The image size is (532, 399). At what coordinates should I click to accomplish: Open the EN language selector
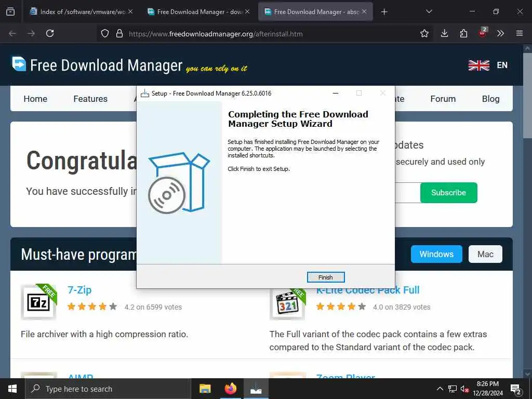[x=502, y=65]
